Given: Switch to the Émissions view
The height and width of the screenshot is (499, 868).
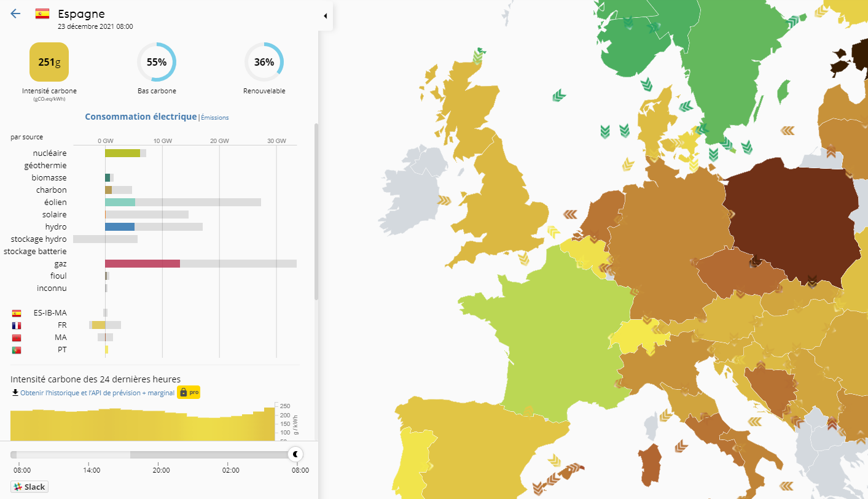Looking at the screenshot, I should click(x=215, y=117).
